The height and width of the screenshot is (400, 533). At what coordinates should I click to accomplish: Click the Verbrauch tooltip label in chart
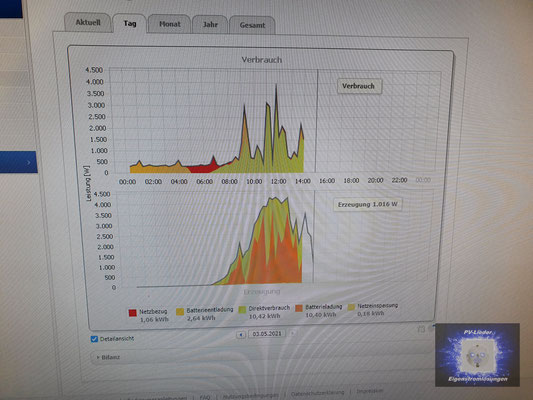tap(359, 86)
